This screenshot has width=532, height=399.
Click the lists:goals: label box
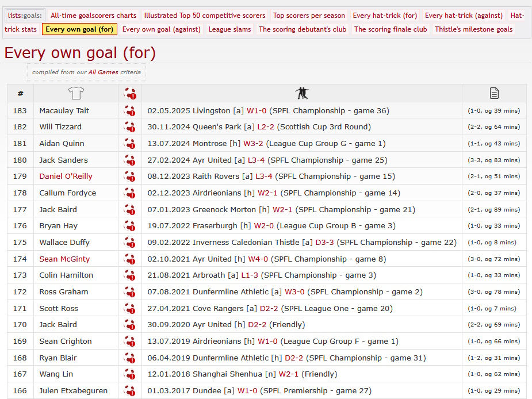[x=25, y=16]
